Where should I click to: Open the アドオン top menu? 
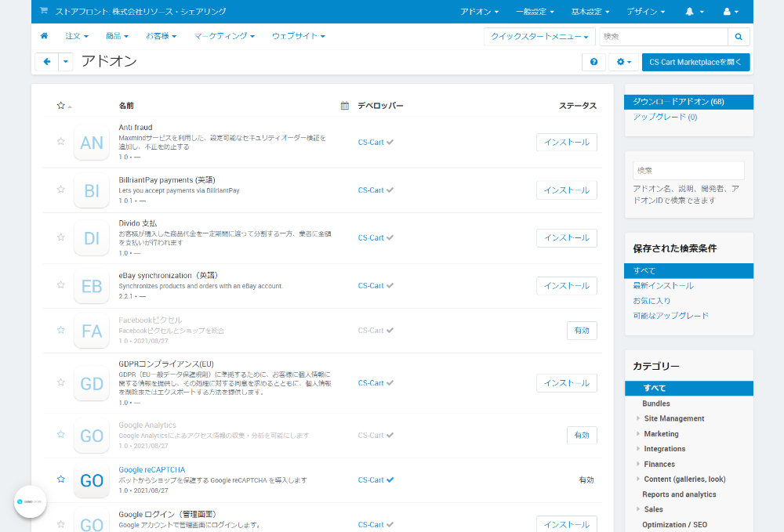click(479, 12)
